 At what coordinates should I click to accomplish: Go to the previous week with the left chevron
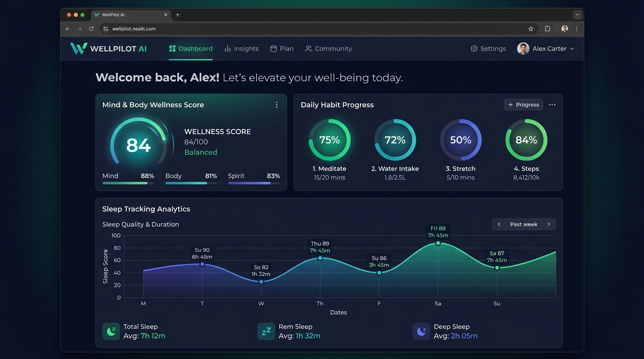click(x=499, y=224)
